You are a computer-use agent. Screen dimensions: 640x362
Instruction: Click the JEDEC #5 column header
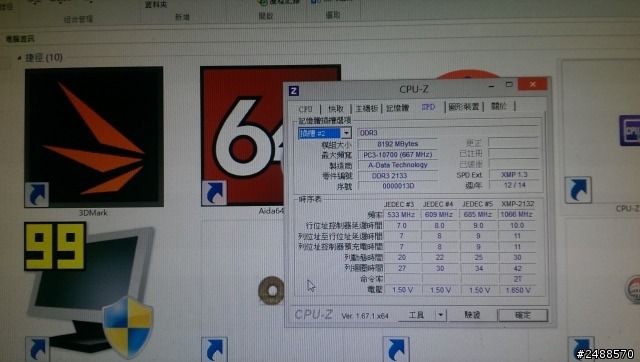478,203
